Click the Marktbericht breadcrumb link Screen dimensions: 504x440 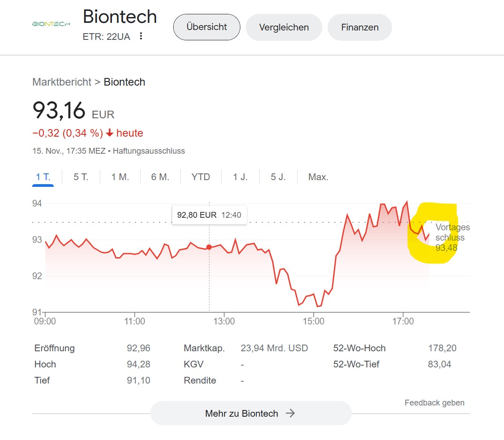tap(62, 82)
